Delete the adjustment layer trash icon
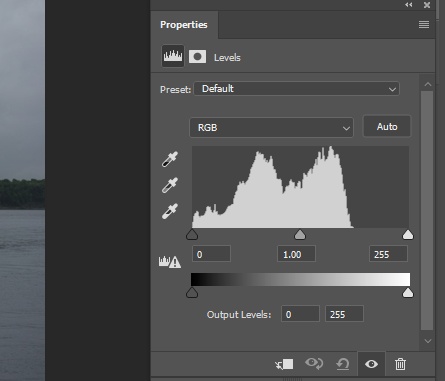This screenshot has width=445, height=381. pos(400,364)
